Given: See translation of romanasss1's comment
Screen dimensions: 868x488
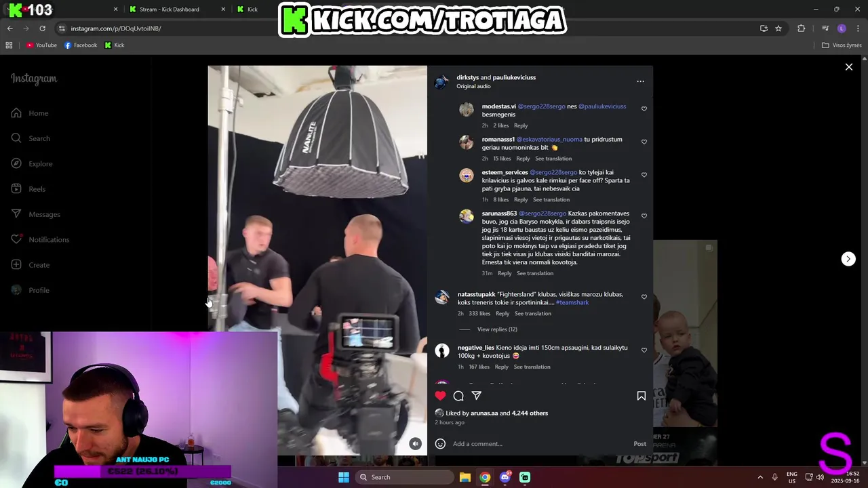Looking at the screenshot, I should click(553, 159).
